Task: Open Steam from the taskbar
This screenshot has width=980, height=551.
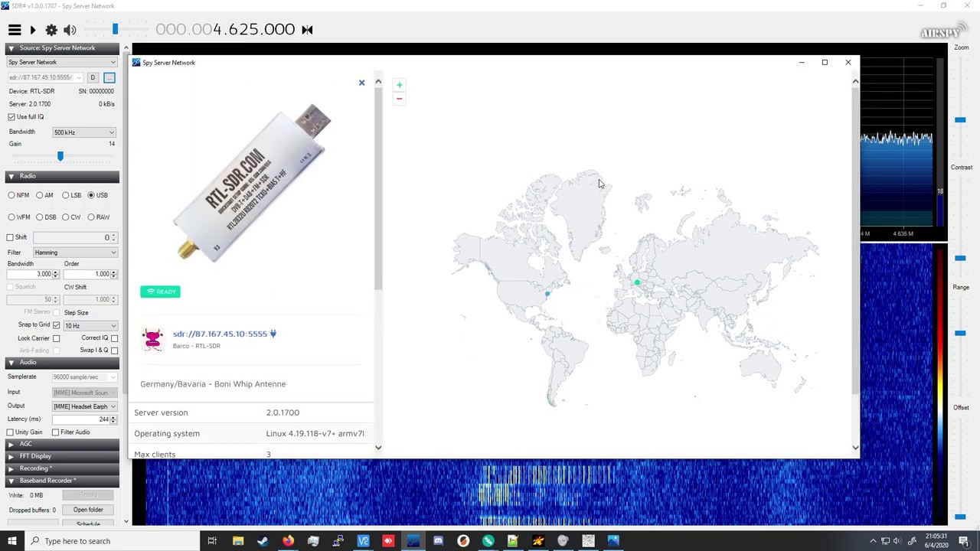Action: 263,541
